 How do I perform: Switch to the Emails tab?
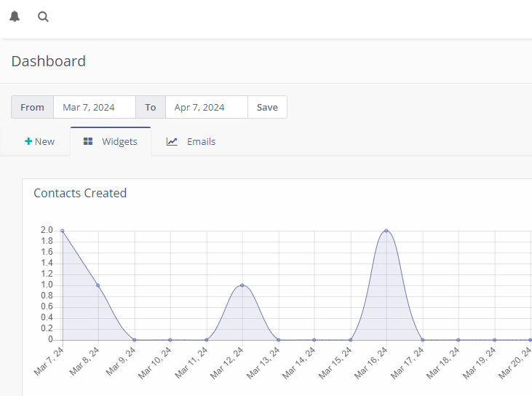191,141
